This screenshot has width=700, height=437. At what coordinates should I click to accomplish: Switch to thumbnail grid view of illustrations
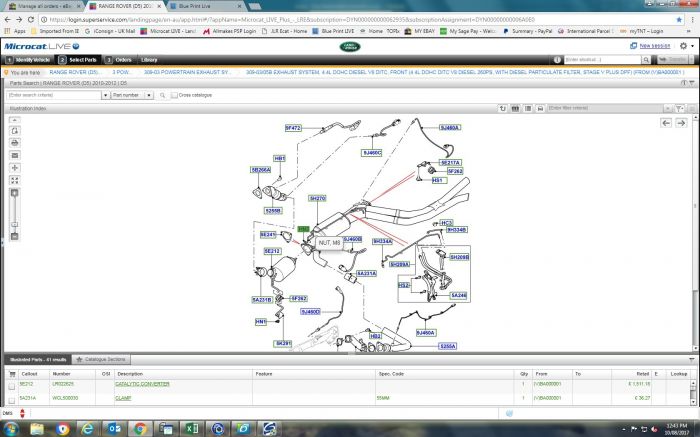coord(515,108)
